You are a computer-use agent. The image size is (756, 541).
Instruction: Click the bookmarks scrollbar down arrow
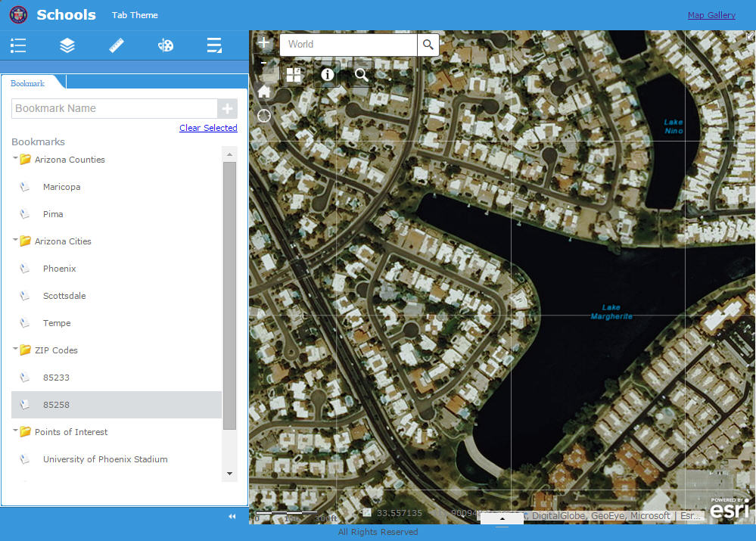click(x=229, y=474)
